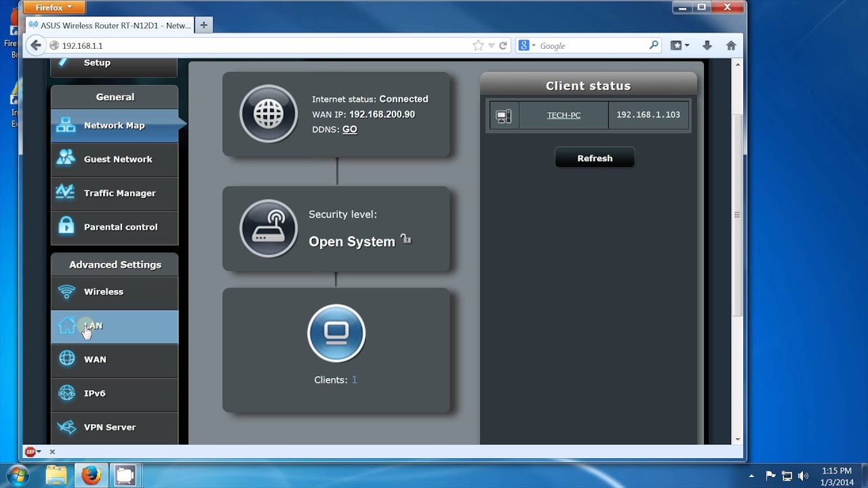Open the Windows Start menu
Viewport: 868px width, 488px height.
point(16,475)
